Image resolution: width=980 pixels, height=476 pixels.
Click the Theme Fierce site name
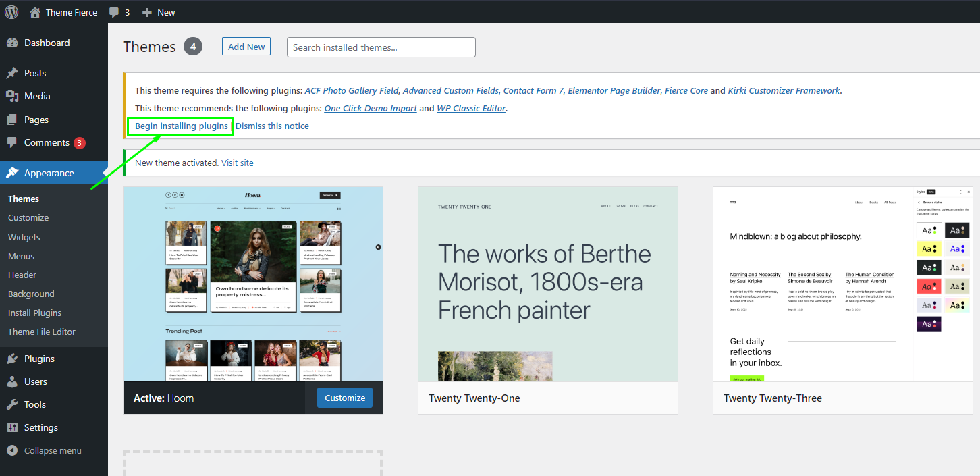(x=71, y=12)
